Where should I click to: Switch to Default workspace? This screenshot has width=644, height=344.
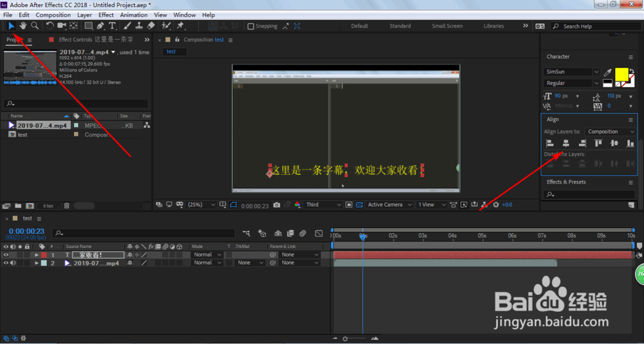[359, 26]
